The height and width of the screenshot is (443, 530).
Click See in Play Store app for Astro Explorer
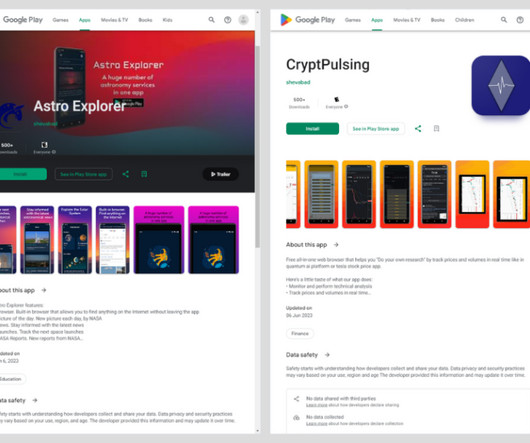(83, 174)
